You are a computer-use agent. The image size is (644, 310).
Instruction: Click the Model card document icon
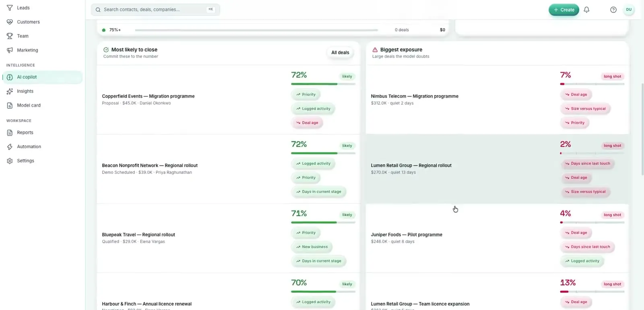(10, 105)
